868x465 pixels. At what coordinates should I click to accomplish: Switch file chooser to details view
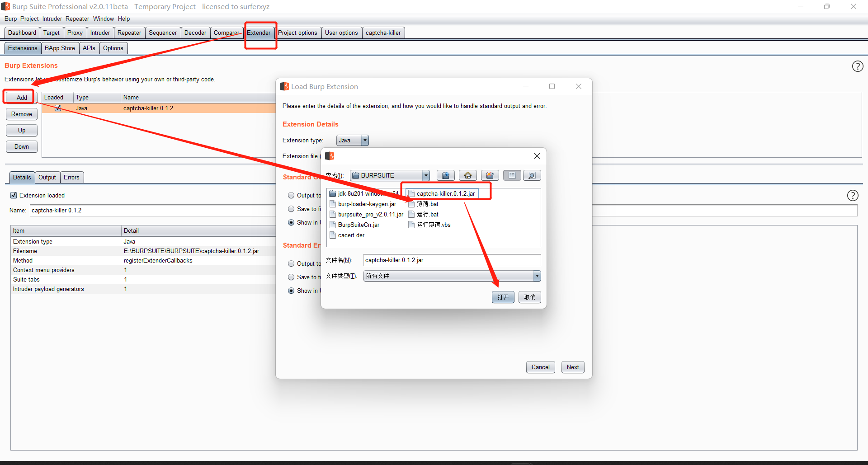pyautogui.click(x=532, y=175)
